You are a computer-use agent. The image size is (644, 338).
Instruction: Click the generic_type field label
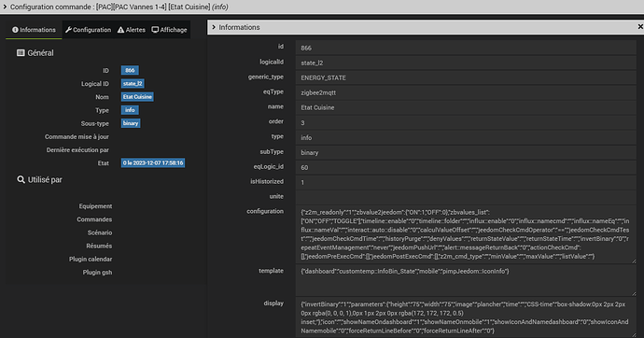point(265,77)
